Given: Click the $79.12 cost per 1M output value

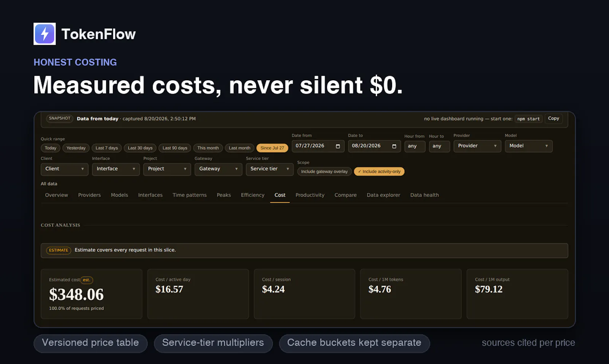Looking at the screenshot, I should (489, 289).
